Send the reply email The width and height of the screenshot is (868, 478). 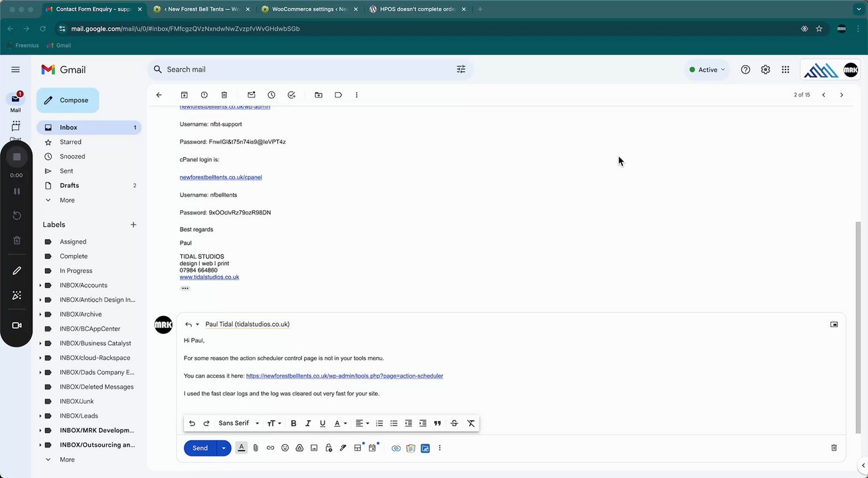coord(200,448)
